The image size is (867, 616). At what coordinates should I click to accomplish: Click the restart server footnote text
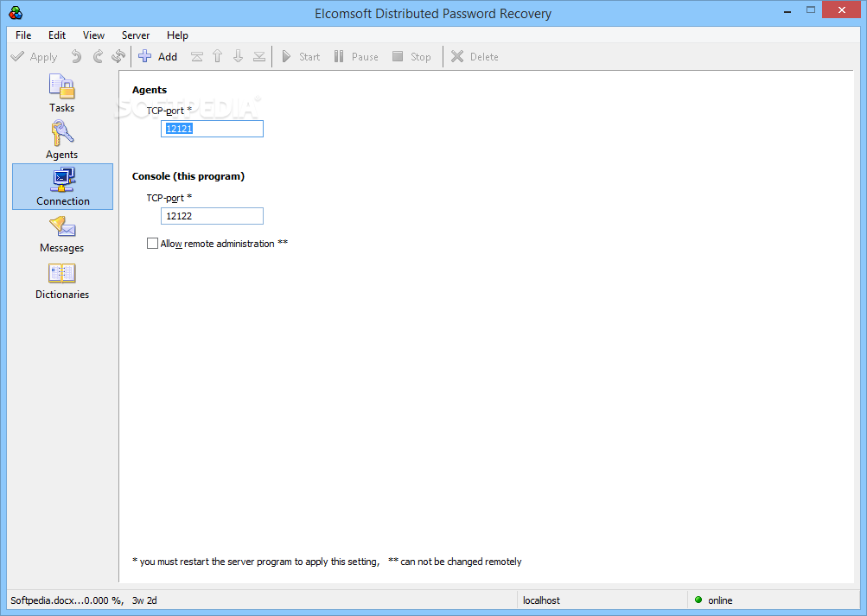256,562
